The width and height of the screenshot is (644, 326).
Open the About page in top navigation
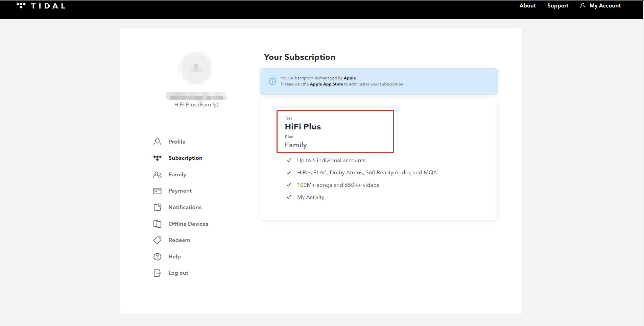pyautogui.click(x=527, y=6)
